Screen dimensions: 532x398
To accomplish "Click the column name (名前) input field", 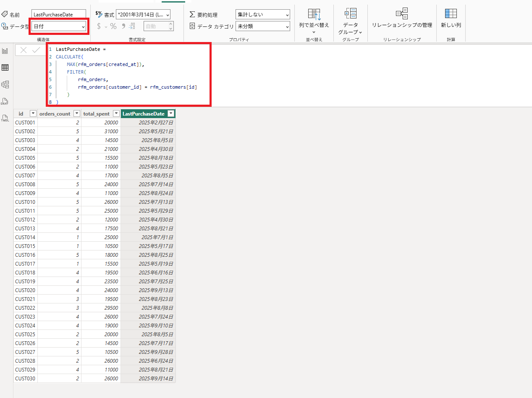I will pyautogui.click(x=59, y=15).
